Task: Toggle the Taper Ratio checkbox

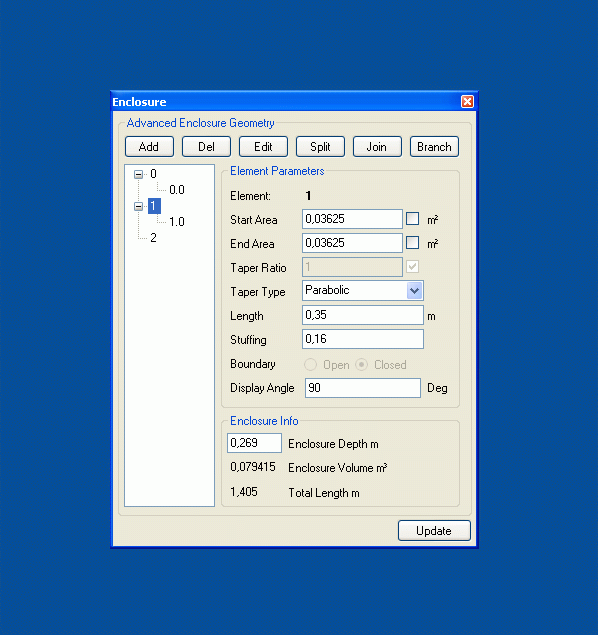Action: [x=412, y=266]
